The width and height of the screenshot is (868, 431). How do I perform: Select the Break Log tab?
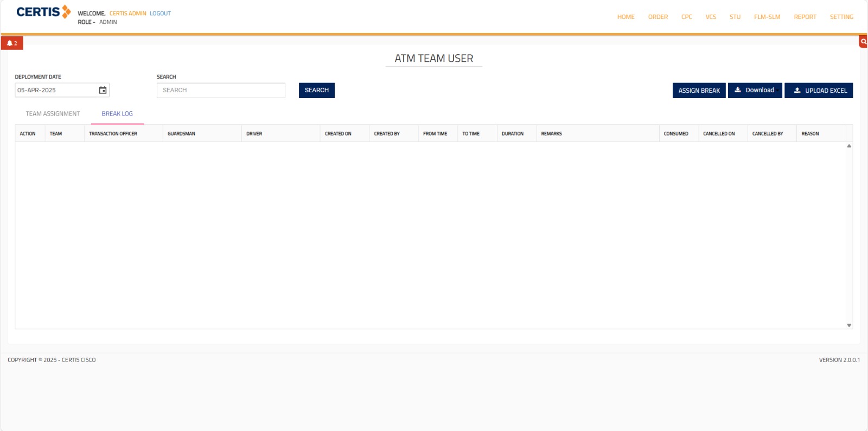coord(117,114)
